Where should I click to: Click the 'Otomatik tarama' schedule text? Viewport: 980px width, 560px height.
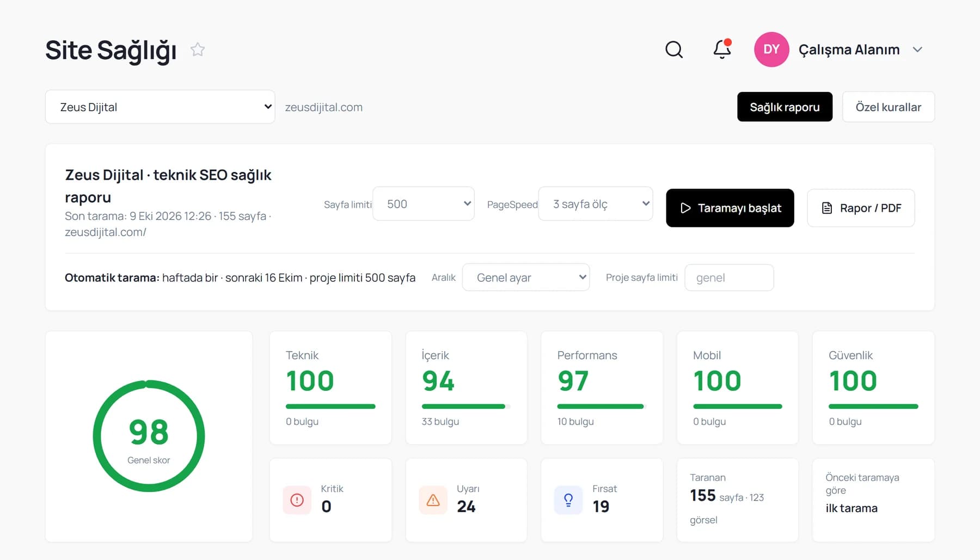240,278
